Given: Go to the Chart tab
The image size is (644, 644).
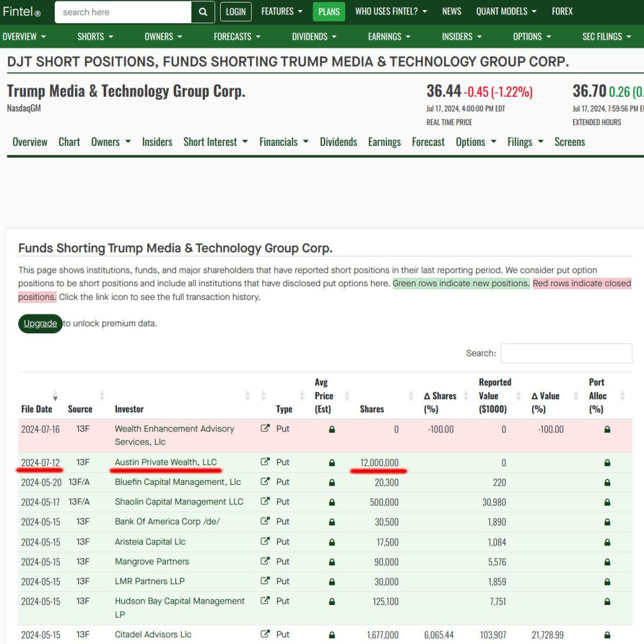Looking at the screenshot, I should [69, 142].
